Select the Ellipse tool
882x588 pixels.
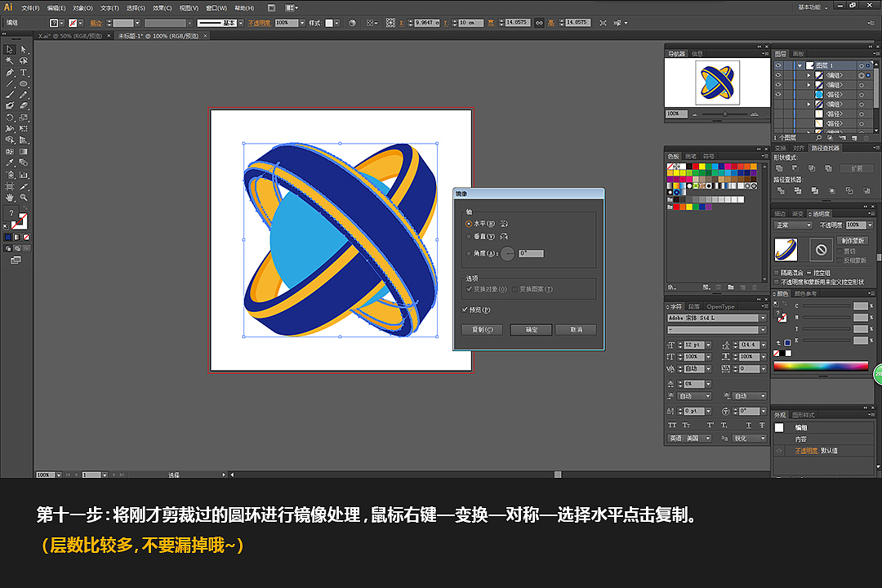pyautogui.click(x=24, y=84)
